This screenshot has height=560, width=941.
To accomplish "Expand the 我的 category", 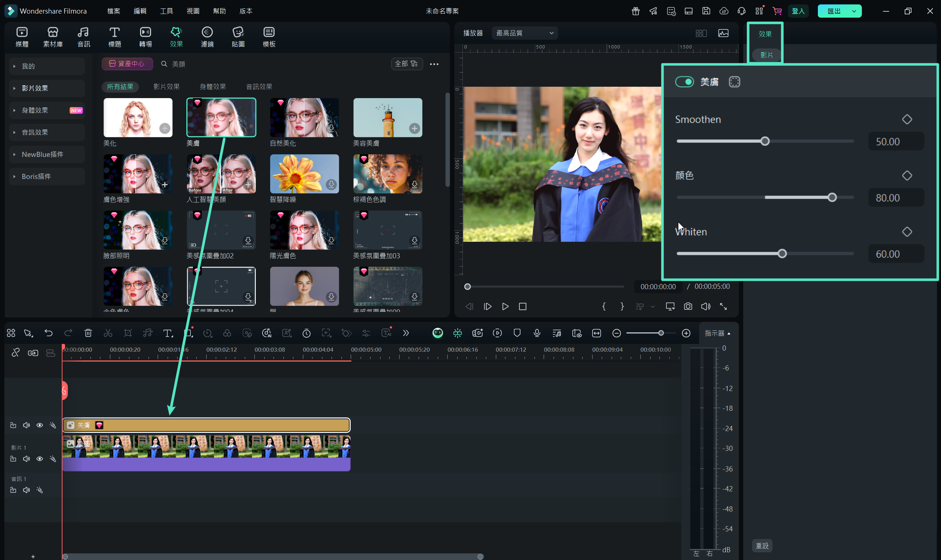I will [47, 66].
